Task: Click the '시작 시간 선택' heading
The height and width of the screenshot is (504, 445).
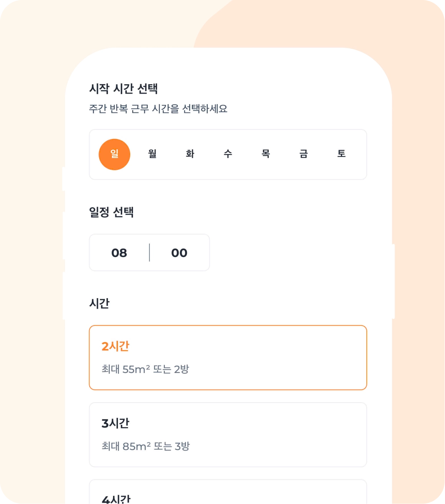Action: [123, 89]
